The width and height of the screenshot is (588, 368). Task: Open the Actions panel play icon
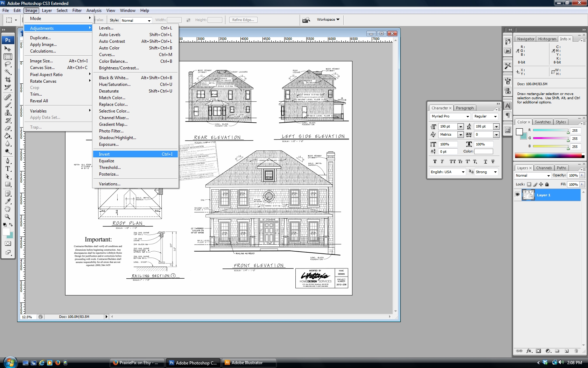coord(507,51)
